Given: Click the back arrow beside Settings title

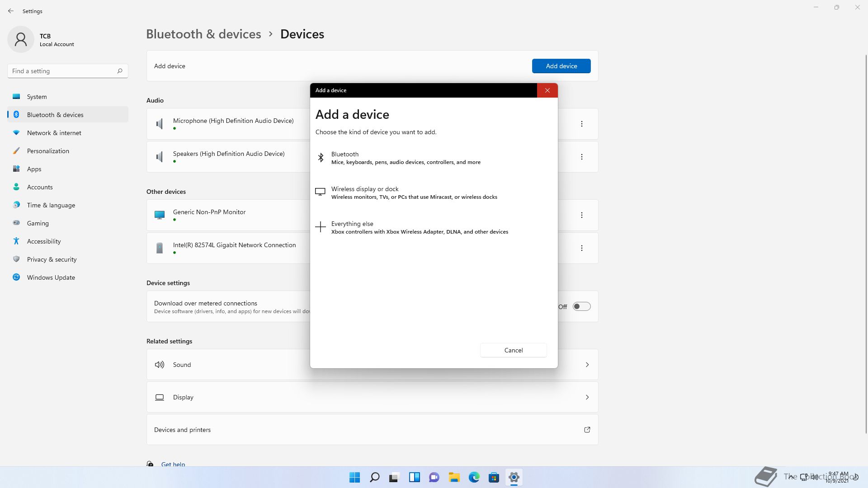Looking at the screenshot, I should [11, 11].
